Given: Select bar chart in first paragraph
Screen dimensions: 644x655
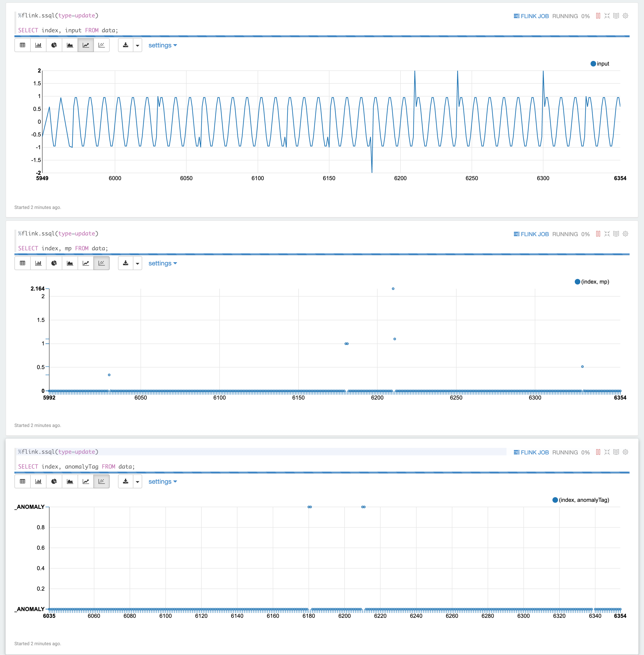Looking at the screenshot, I should pyautogui.click(x=38, y=45).
